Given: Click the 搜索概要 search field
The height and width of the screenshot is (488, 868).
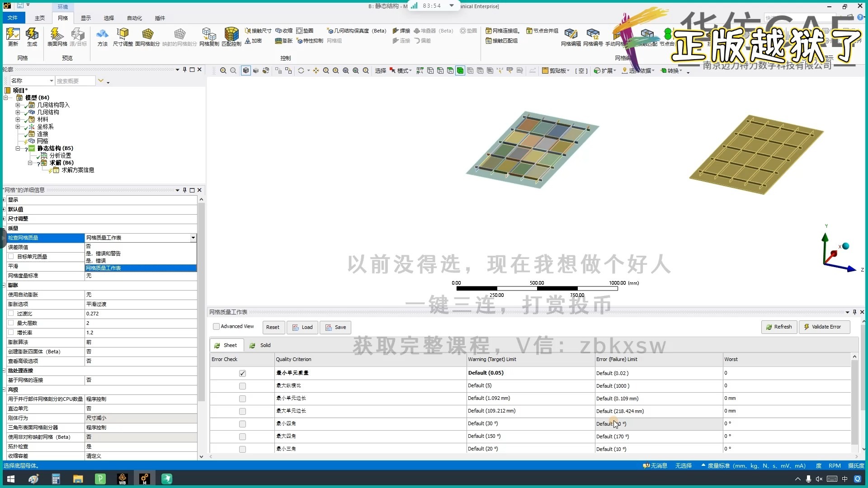Looking at the screenshot, I should coord(75,81).
